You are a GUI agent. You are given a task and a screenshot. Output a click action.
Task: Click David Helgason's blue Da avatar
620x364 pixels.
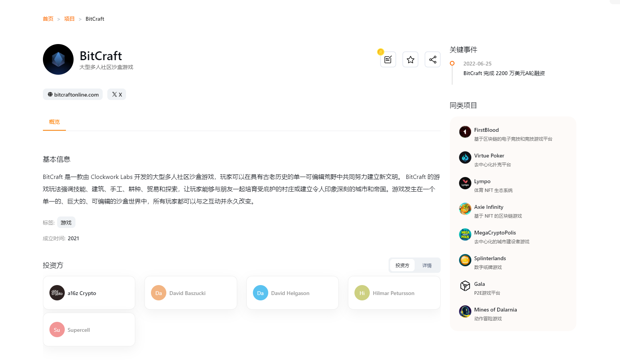pyautogui.click(x=261, y=293)
